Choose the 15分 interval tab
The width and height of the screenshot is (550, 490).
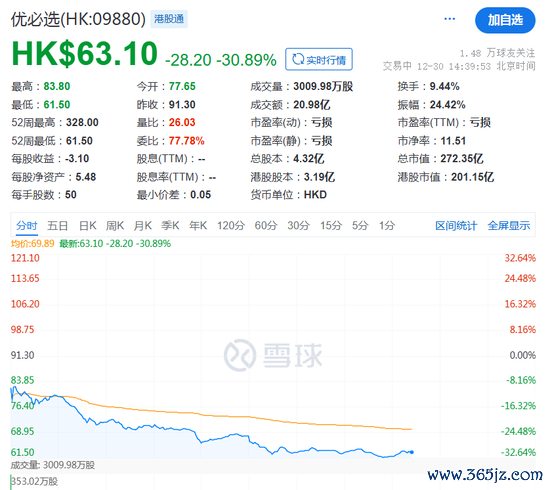[331, 226]
